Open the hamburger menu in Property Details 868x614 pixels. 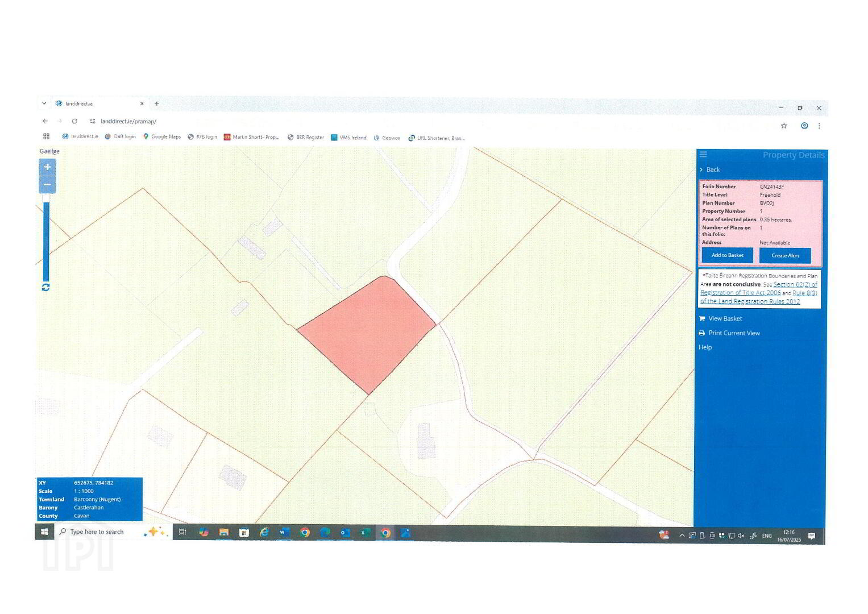pos(703,154)
